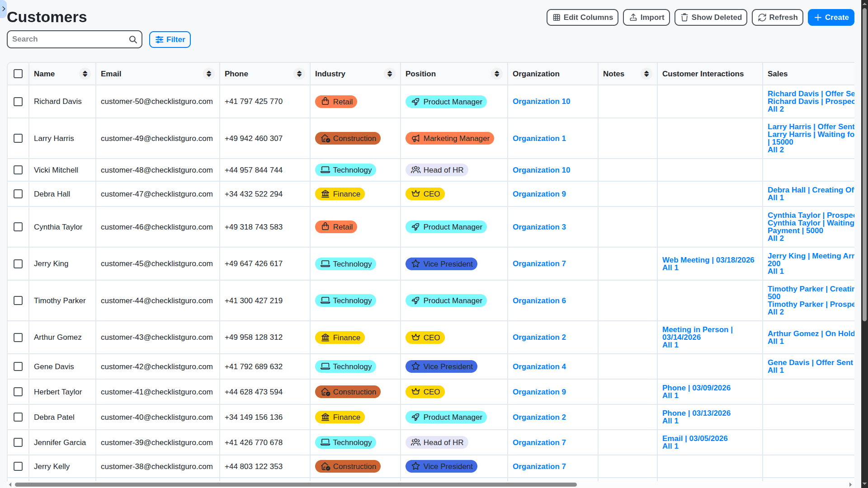Click the search magnifier icon

pos(132,39)
